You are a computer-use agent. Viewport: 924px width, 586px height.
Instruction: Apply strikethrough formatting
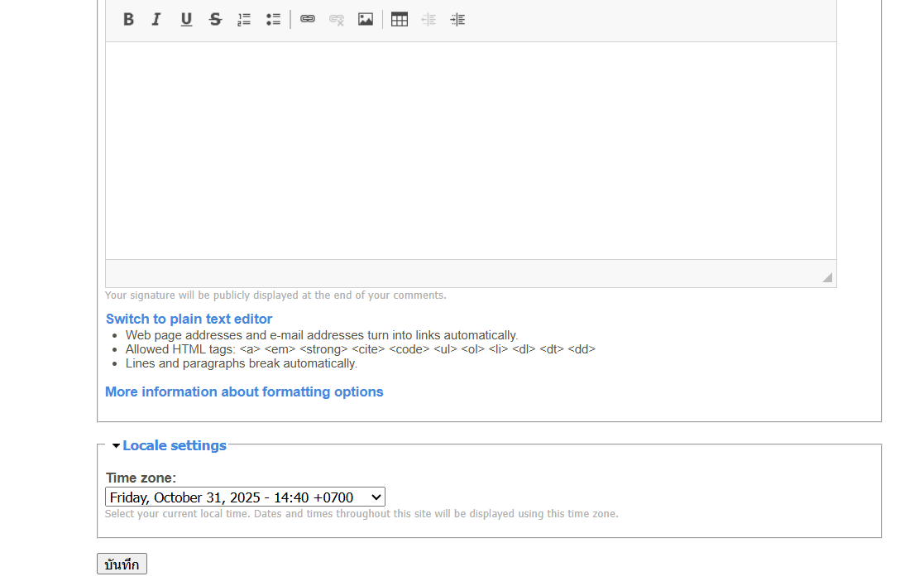215,19
